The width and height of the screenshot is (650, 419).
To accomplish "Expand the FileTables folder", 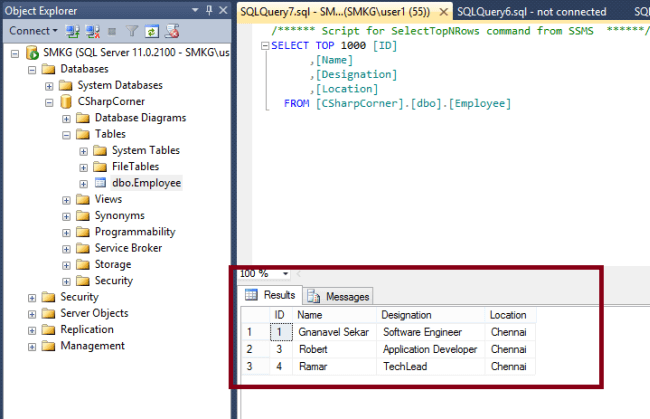I will click(83, 167).
